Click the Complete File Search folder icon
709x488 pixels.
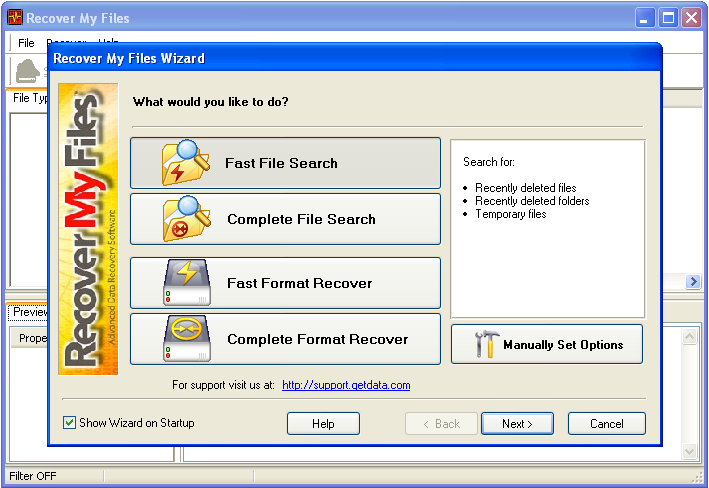[186, 219]
